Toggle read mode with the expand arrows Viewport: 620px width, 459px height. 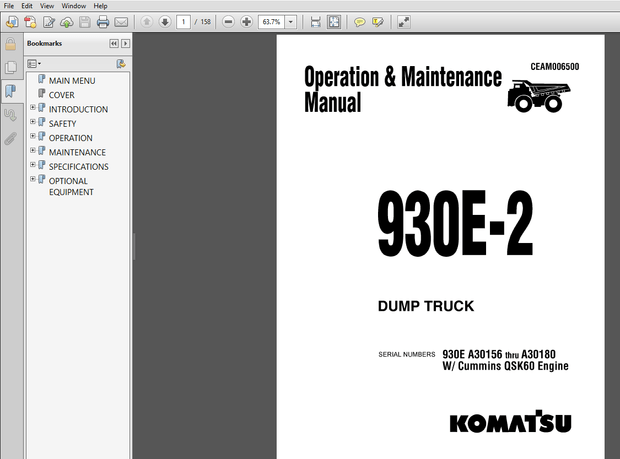coord(403,21)
